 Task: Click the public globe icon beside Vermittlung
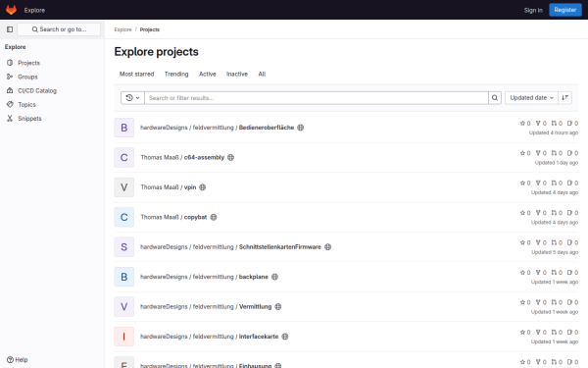click(278, 306)
